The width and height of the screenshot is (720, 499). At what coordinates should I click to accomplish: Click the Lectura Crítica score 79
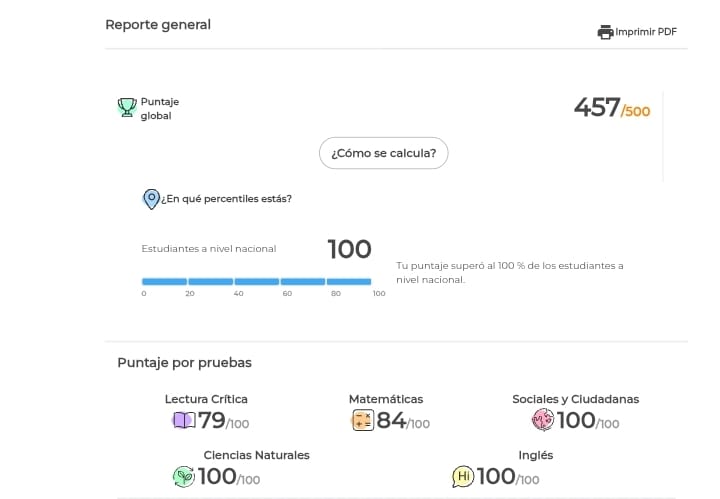[x=212, y=421]
